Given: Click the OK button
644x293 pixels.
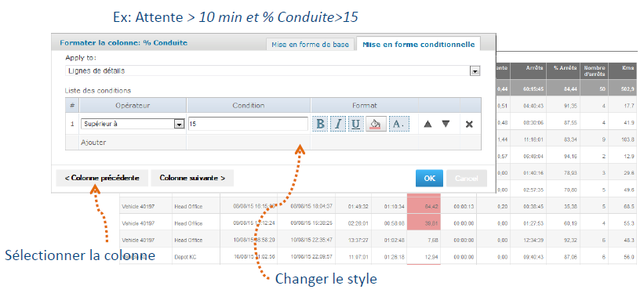Looking at the screenshot, I should tap(429, 179).
